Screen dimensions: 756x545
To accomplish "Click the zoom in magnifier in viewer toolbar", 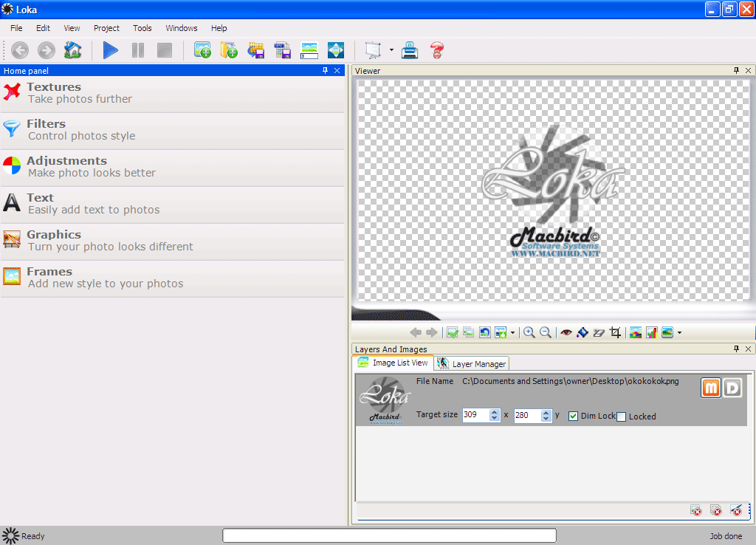I will click(529, 332).
